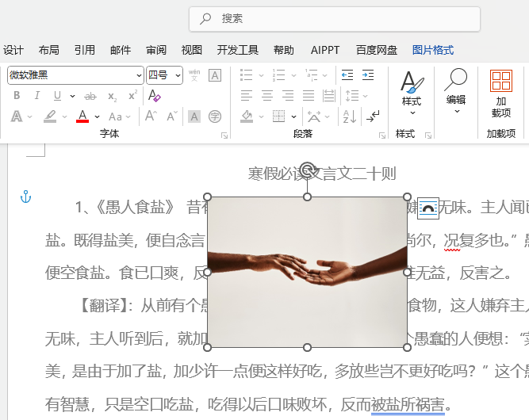The image size is (529, 420).
Task: Apply text highlight color
Action: tap(50, 116)
